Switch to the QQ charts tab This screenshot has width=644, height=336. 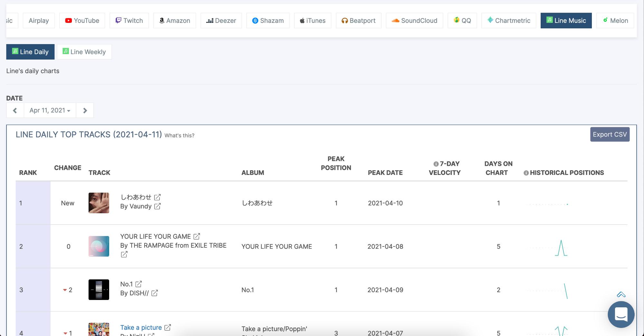462,21
